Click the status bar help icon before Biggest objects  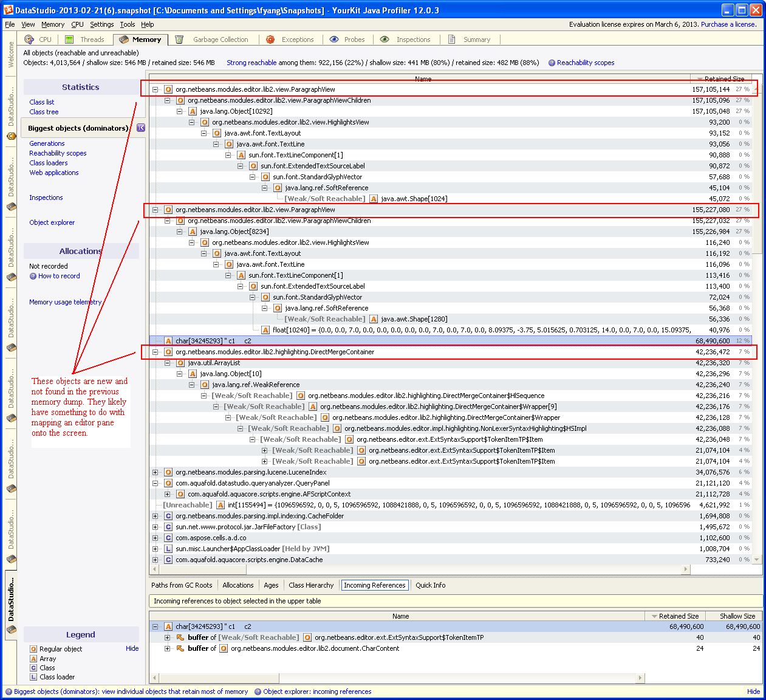pyautogui.click(x=9, y=691)
